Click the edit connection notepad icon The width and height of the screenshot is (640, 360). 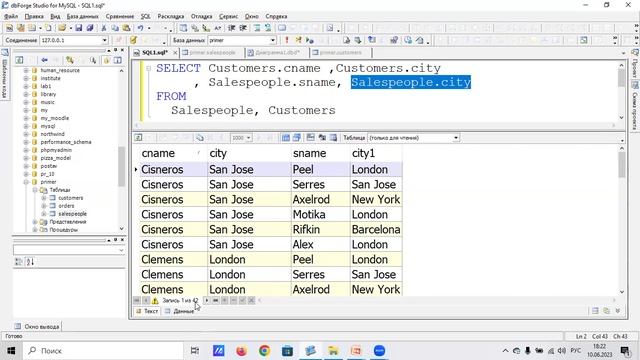pos(133,40)
